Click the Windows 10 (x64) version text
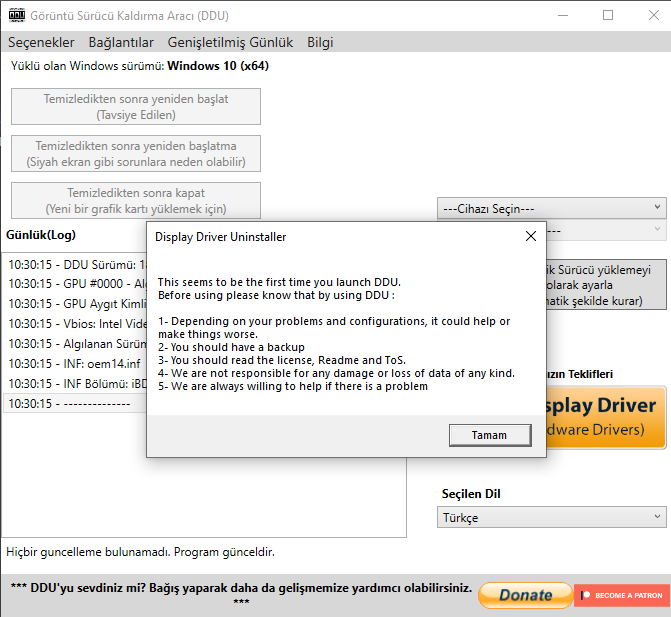Screen dimensions: 671x617 218,66
